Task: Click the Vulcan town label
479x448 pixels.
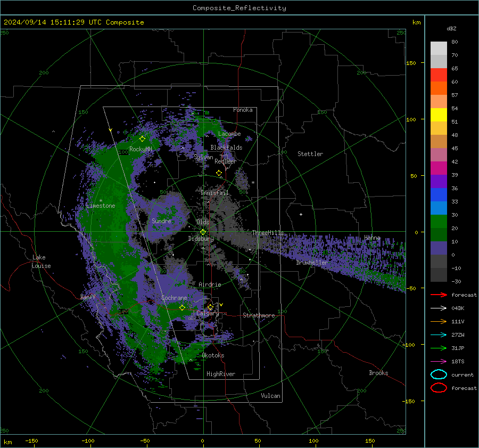Action: 271,396
